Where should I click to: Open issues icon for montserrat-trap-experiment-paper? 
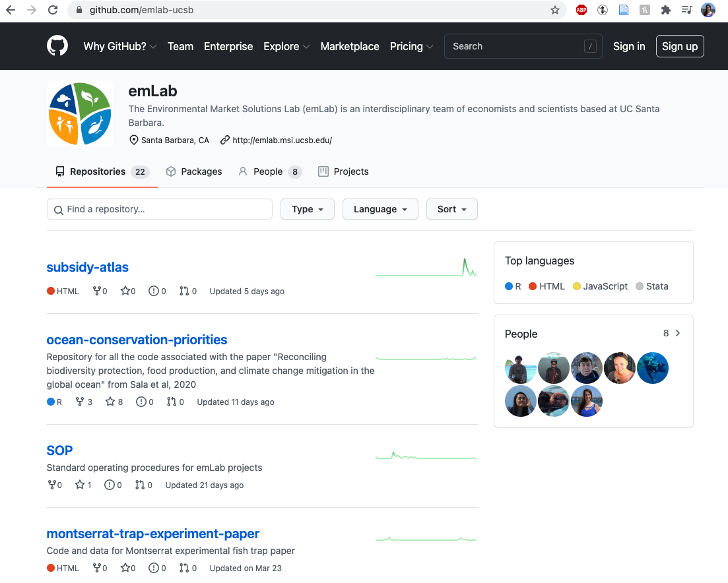154,568
